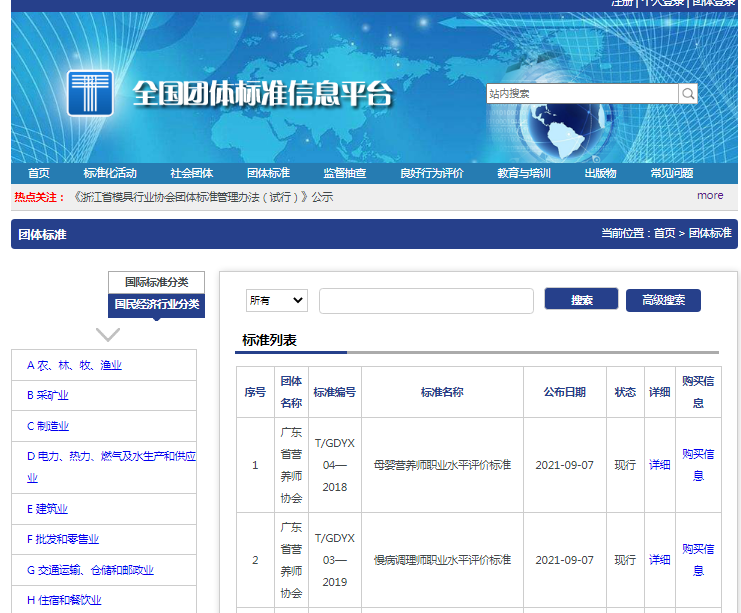Open 良好行为评价 menu item
This screenshot has height=613, width=741.
pyautogui.click(x=431, y=173)
